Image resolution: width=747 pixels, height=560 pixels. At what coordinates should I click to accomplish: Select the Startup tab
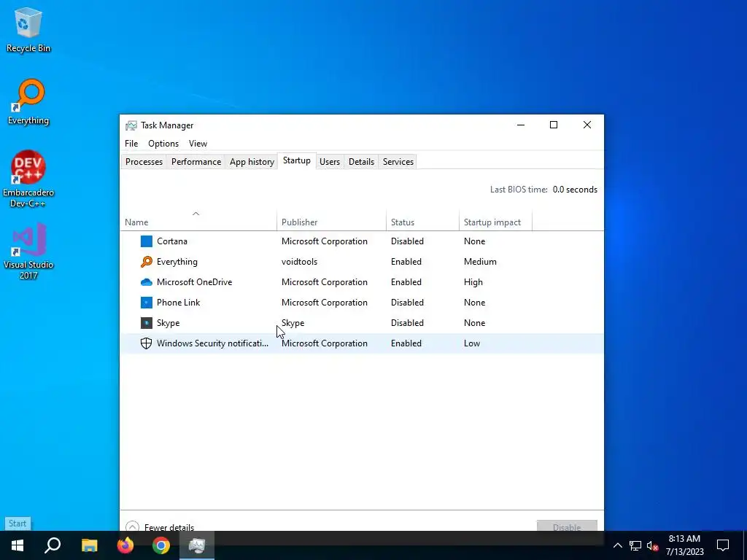point(297,160)
